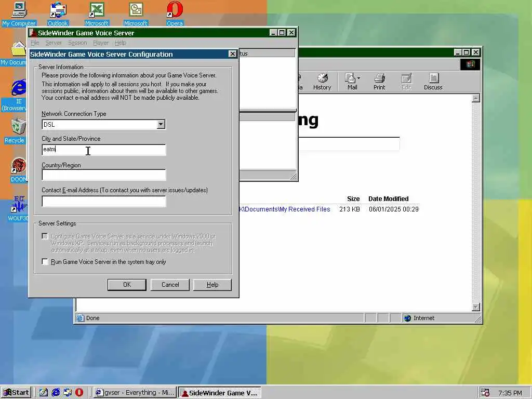Click the Windows logo throbber in browser
The width and height of the screenshot is (532, 399).
pyautogui.click(x=470, y=64)
